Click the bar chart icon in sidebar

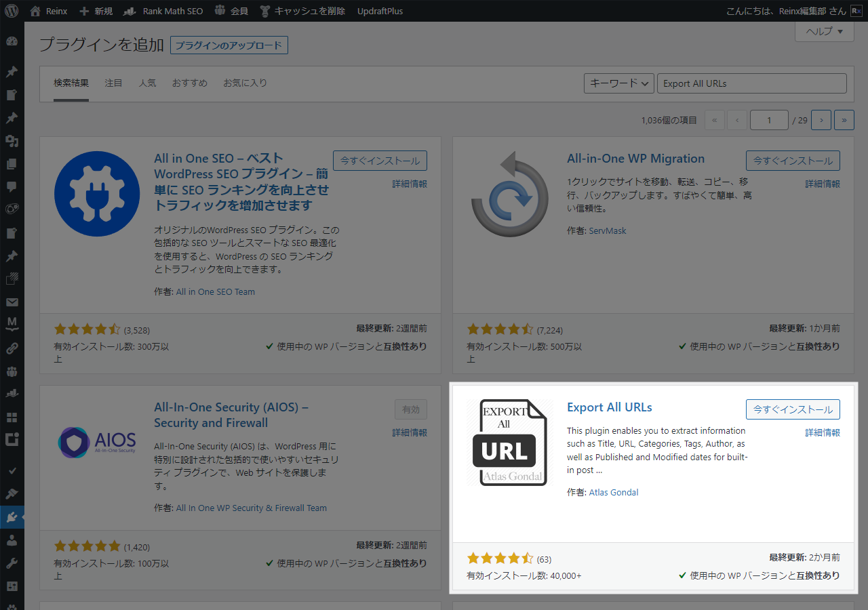click(x=12, y=394)
